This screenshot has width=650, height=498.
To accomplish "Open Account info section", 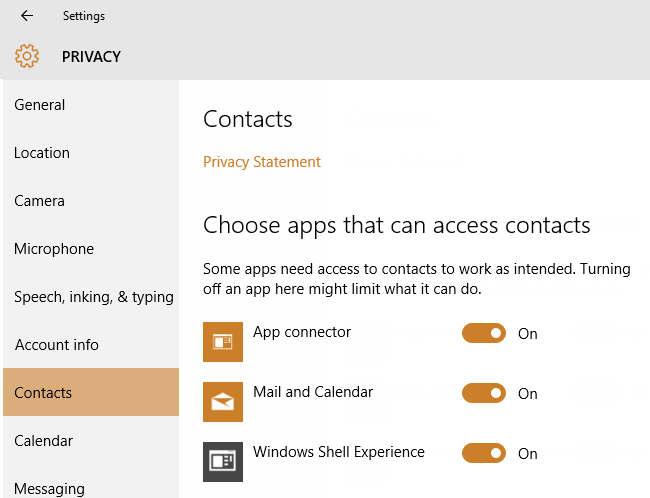I will (91, 345).
